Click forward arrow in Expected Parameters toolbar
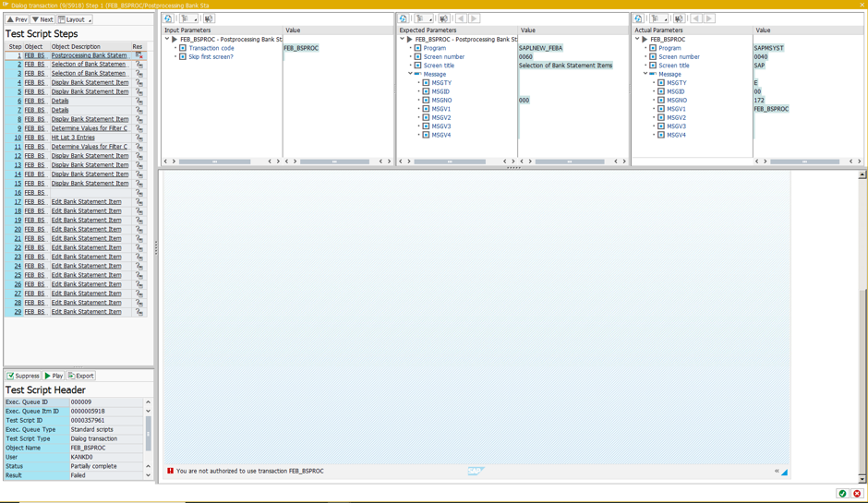This screenshot has height=503, width=868. click(x=474, y=18)
